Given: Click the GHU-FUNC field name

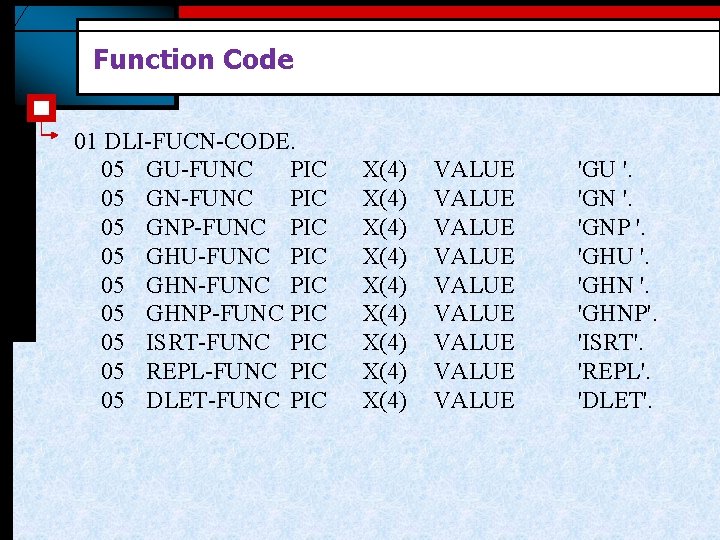Looking at the screenshot, I should coord(208,256).
